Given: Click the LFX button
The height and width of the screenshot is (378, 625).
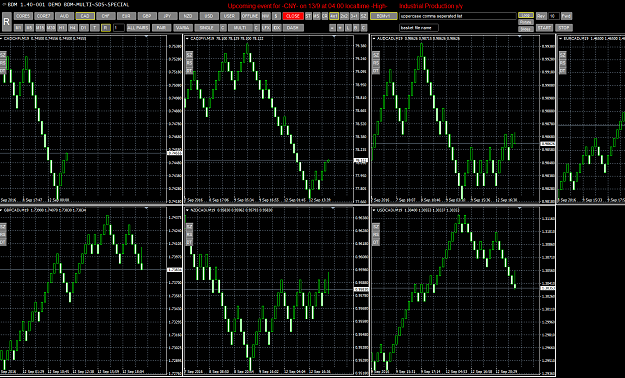Looking at the screenshot, I should click(x=266, y=28).
